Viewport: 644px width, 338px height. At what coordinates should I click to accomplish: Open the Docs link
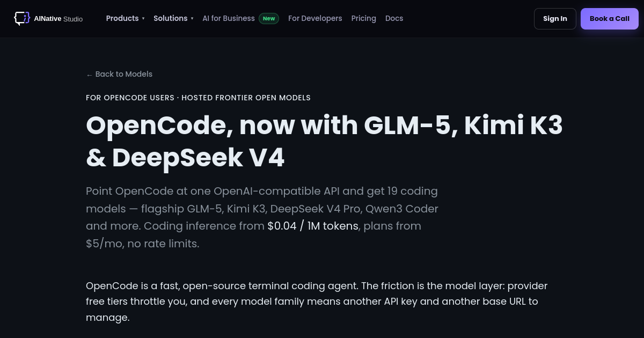click(x=394, y=18)
